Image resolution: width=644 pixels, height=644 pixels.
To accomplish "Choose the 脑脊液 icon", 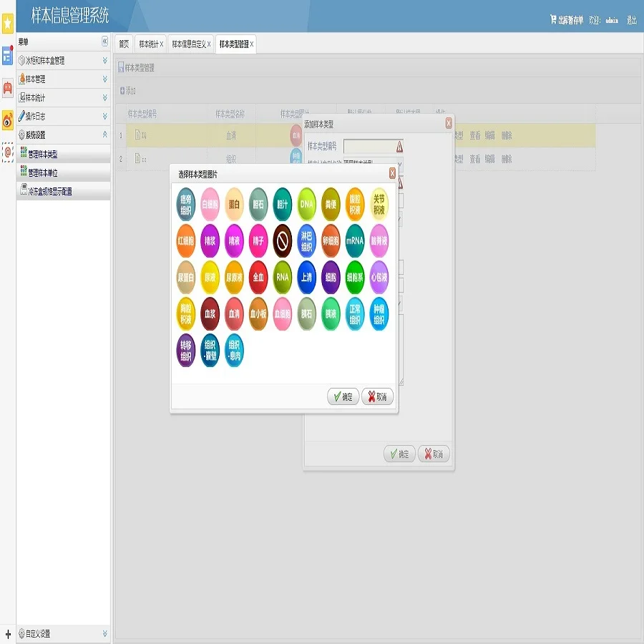I will tap(379, 240).
